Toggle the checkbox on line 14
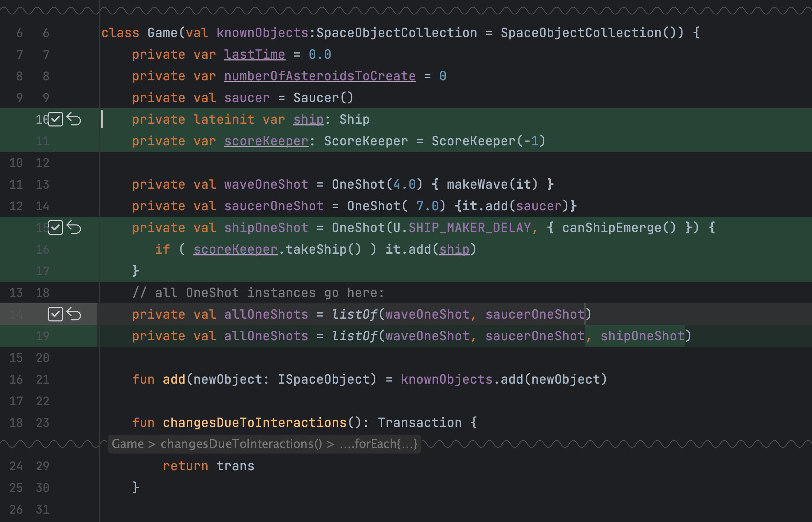 56,313
